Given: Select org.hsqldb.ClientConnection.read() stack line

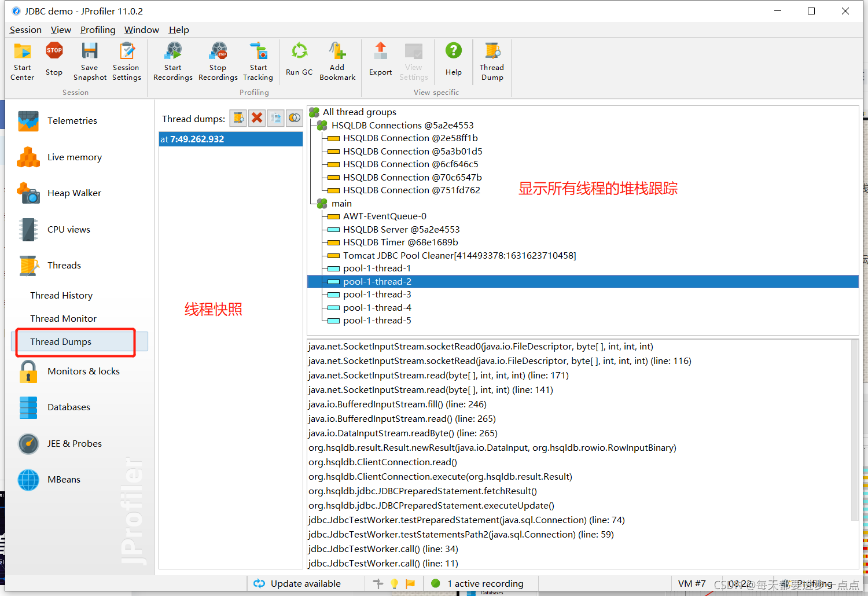Looking at the screenshot, I should point(382,462).
